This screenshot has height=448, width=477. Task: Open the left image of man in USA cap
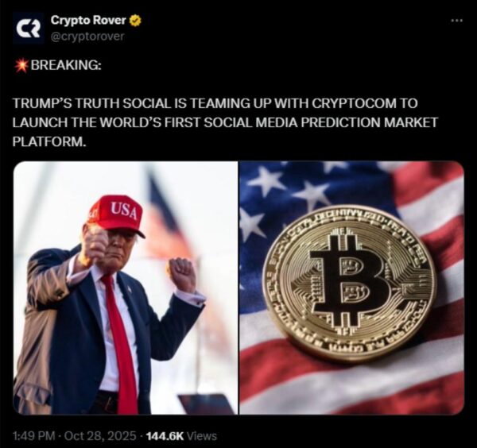point(126,288)
